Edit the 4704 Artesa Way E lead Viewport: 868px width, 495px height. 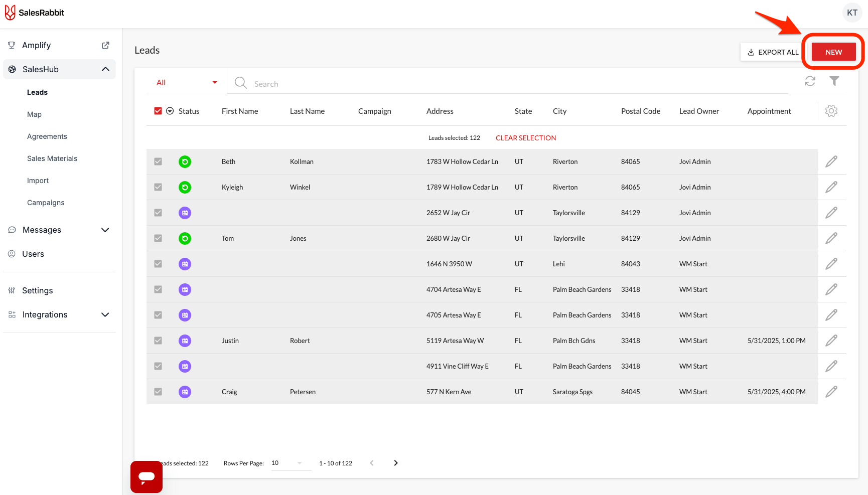coord(831,289)
